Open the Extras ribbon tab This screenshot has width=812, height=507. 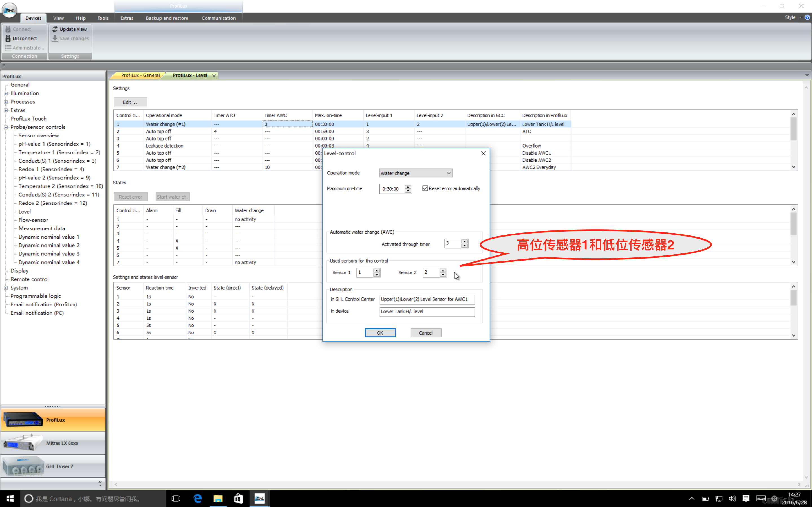click(x=127, y=18)
